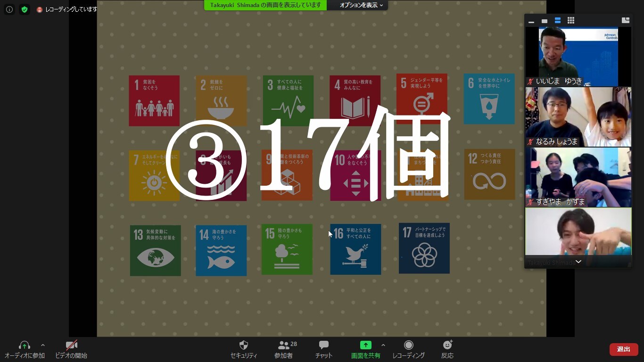The image size is (644, 362).
Task: Open the Chat panel
Action: pos(323,346)
